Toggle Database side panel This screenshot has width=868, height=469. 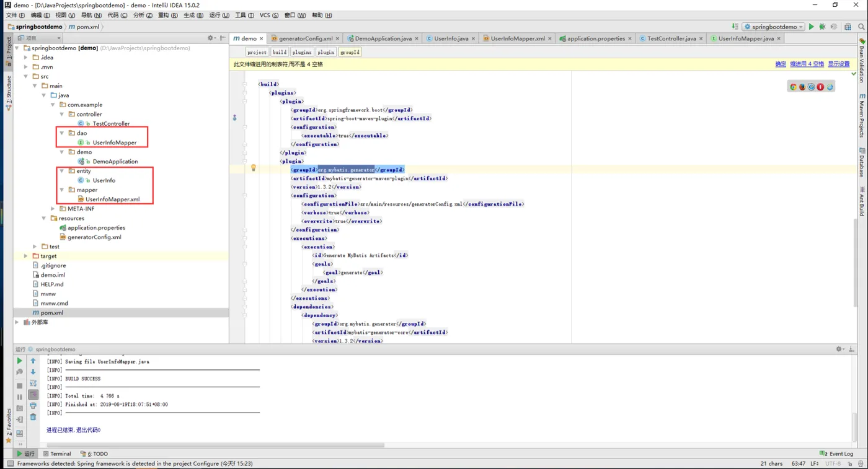[862, 162]
